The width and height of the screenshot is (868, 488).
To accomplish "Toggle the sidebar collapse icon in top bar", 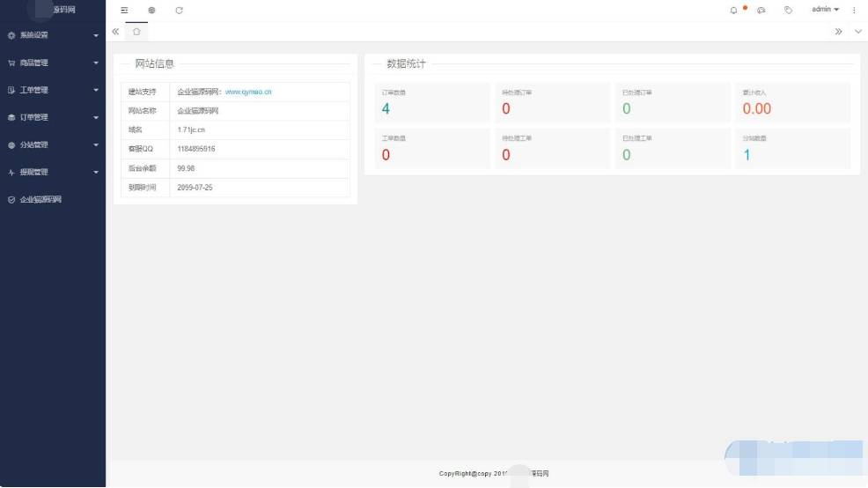I will pyautogui.click(x=124, y=11).
